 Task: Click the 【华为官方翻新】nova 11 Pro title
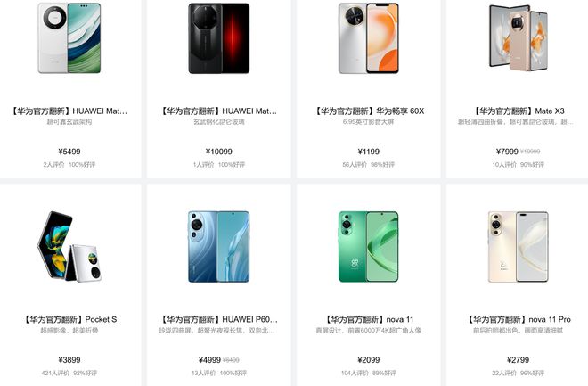519,320
